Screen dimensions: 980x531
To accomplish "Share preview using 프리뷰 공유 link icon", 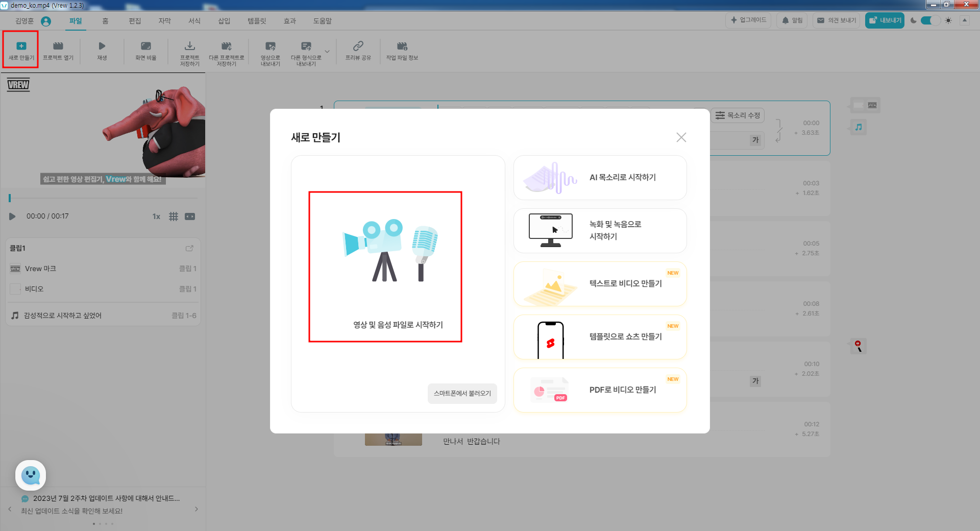I will click(x=358, y=51).
